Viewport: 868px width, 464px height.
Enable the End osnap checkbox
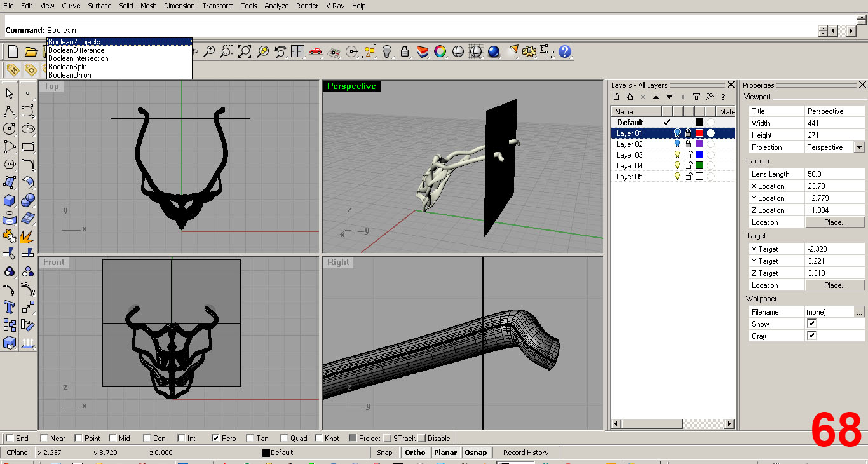pos(10,438)
